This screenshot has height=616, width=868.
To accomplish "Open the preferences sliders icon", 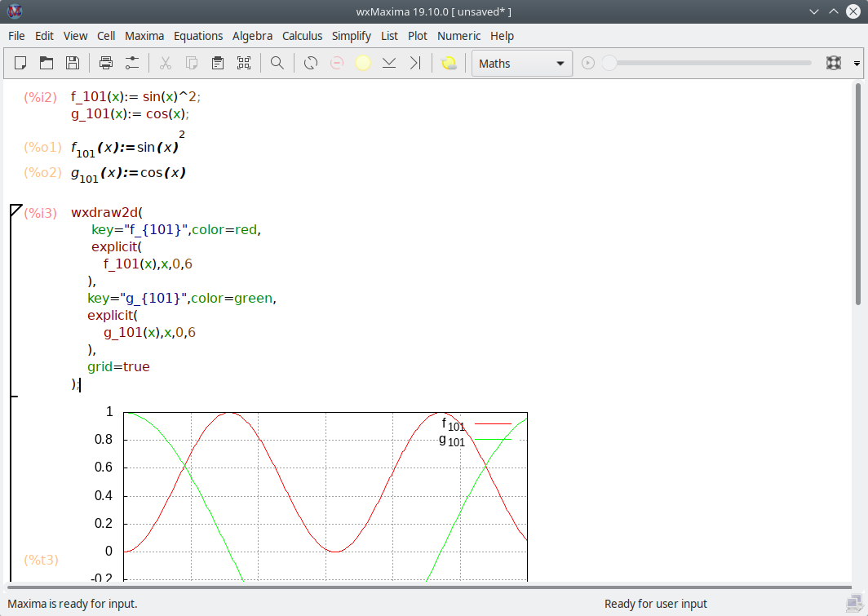I will [x=132, y=63].
